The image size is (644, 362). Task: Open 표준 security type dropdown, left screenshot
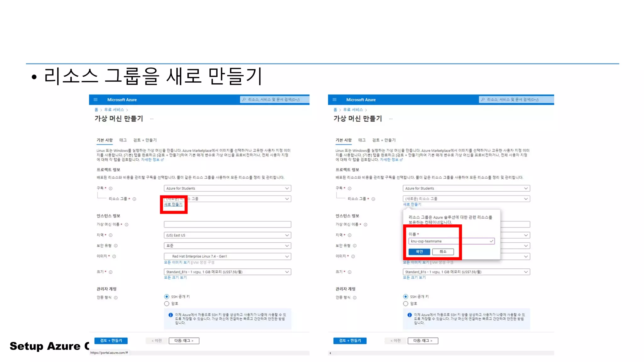tap(227, 246)
